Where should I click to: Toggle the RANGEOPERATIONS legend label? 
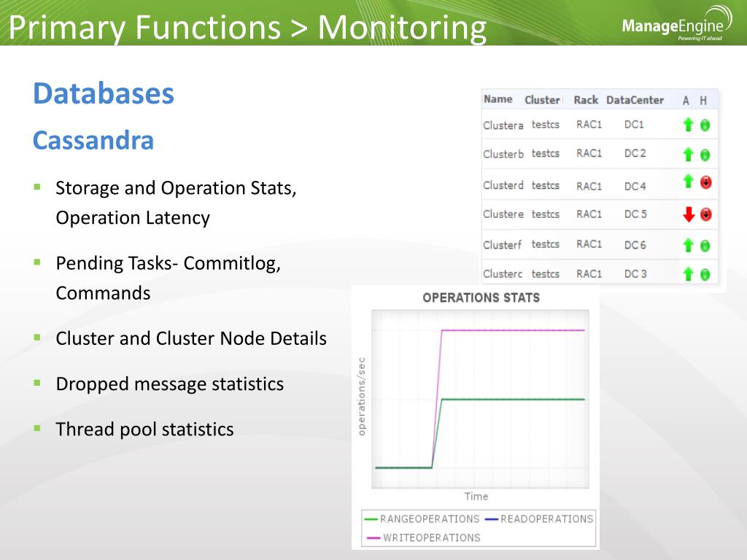click(430, 519)
